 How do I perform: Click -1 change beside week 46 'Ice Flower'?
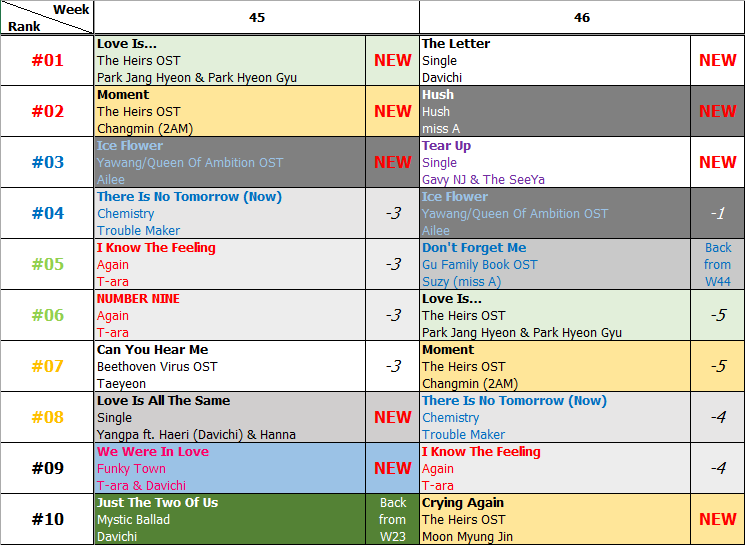pyautogui.click(x=717, y=213)
